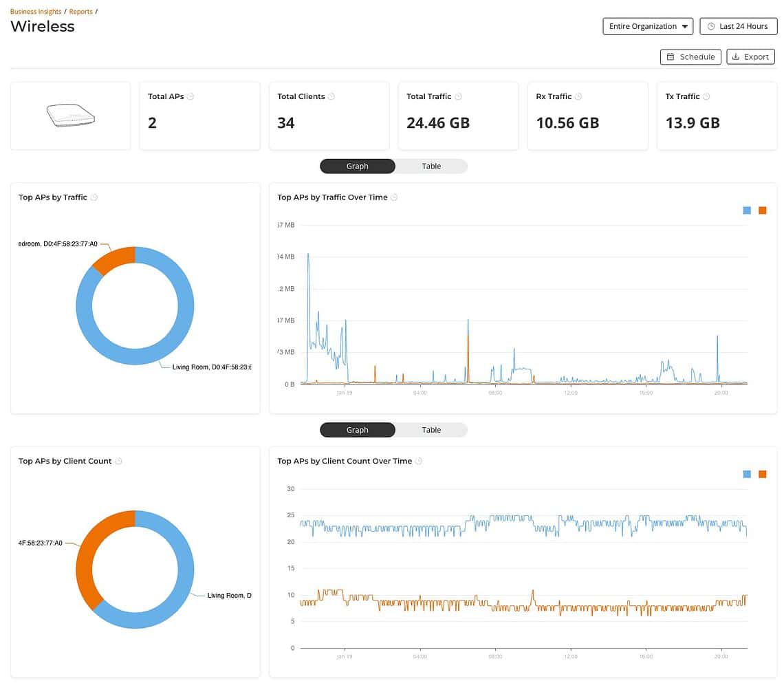Toggle the blue series in Client Count Over Time legend
The height and width of the screenshot is (683, 784).
(746, 474)
